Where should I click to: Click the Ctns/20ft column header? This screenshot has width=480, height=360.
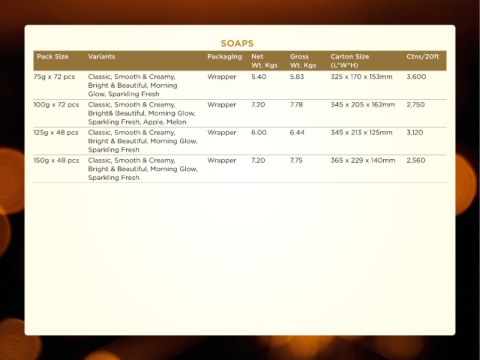(423, 56)
